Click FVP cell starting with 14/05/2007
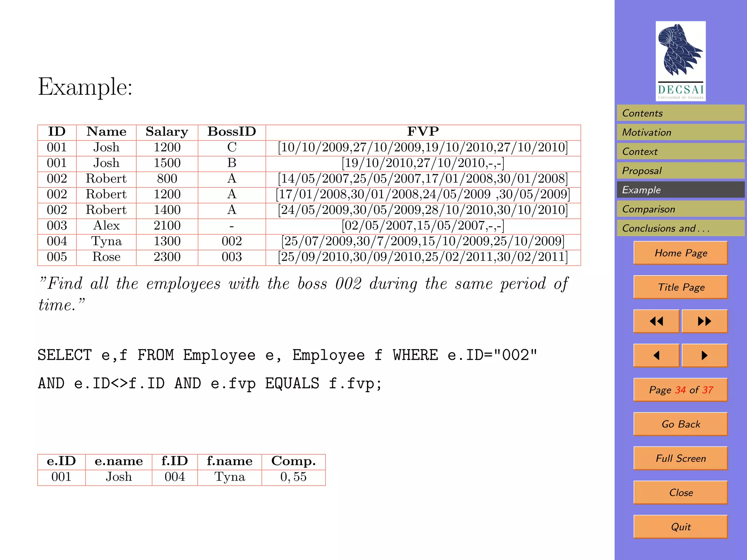This screenshot has height=560, width=747. (x=423, y=179)
